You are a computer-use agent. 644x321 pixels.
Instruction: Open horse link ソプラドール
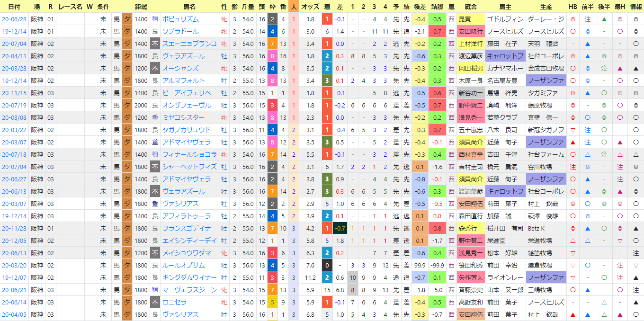pyautogui.click(x=180, y=31)
